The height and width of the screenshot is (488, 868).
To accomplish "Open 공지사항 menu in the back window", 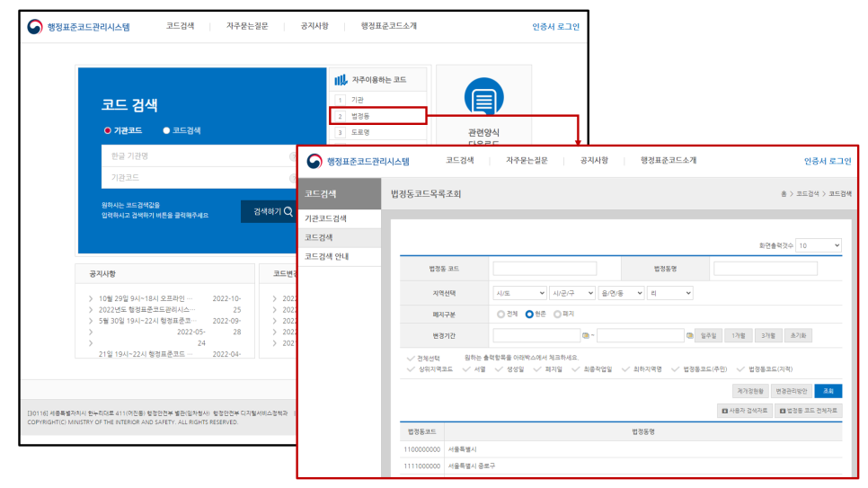I will tap(314, 26).
